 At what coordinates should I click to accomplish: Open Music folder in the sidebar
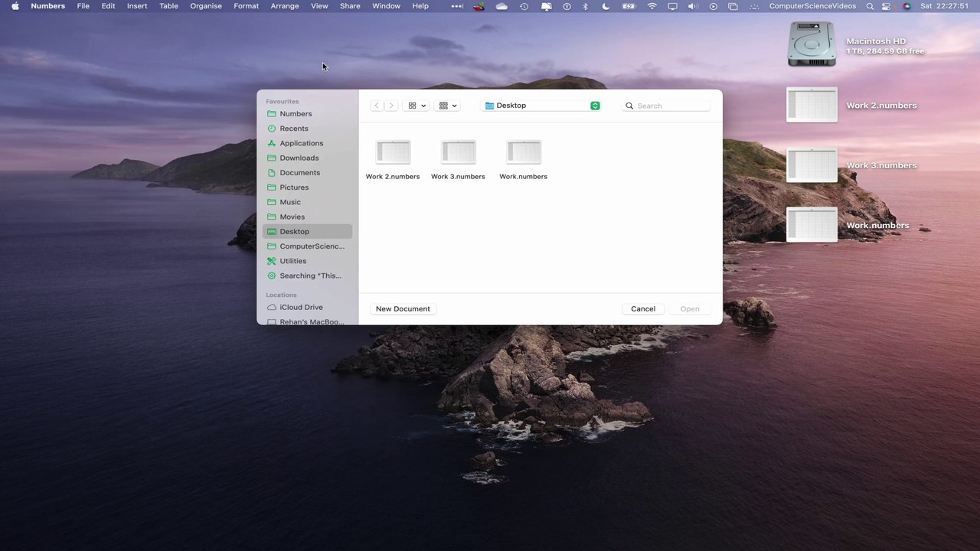coord(308,202)
